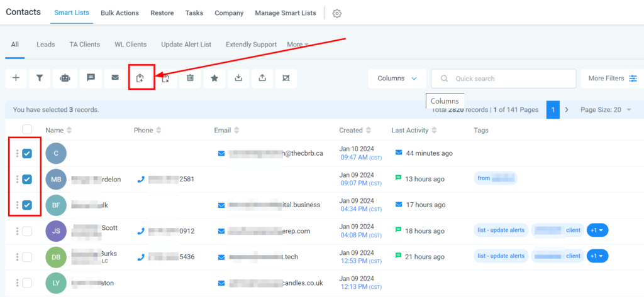Open three-dot menu for contact C row
This screenshot has width=644, height=297.
(17, 153)
